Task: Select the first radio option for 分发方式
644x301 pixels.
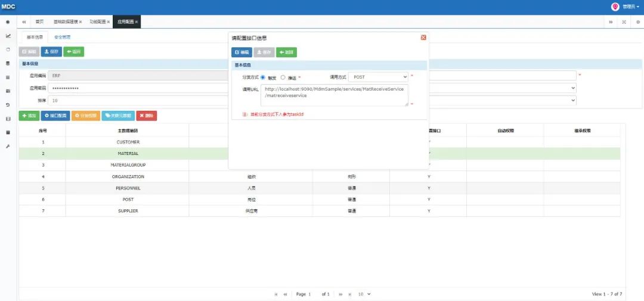Action: pyautogui.click(x=263, y=77)
